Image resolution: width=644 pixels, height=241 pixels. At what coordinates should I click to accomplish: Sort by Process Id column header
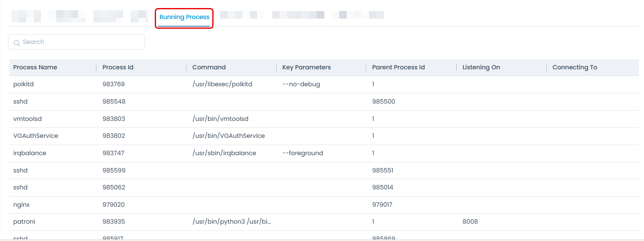[x=118, y=67]
